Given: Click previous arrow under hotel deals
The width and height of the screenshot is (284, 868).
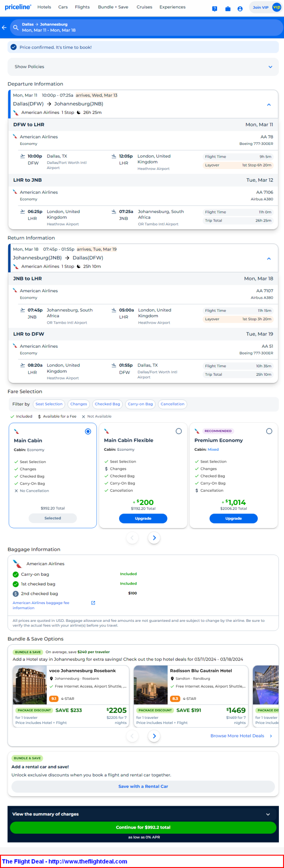Looking at the screenshot, I should coord(132,736).
